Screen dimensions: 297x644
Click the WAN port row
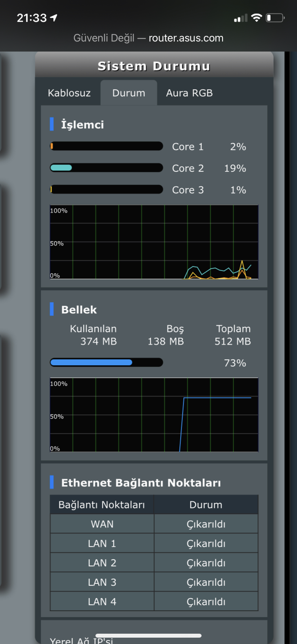(x=154, y=524)
